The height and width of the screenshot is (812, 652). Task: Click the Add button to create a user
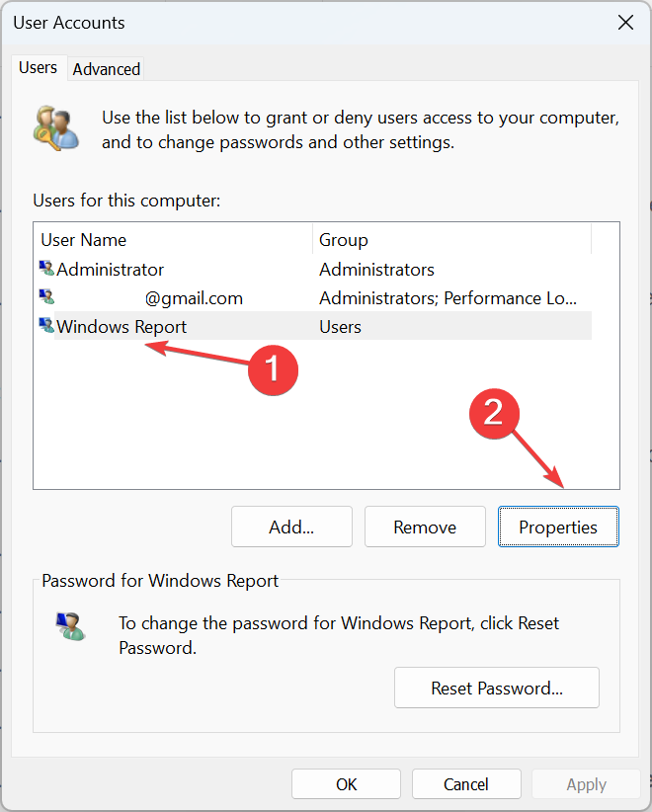pyautogui.click(x=291, y=527)
